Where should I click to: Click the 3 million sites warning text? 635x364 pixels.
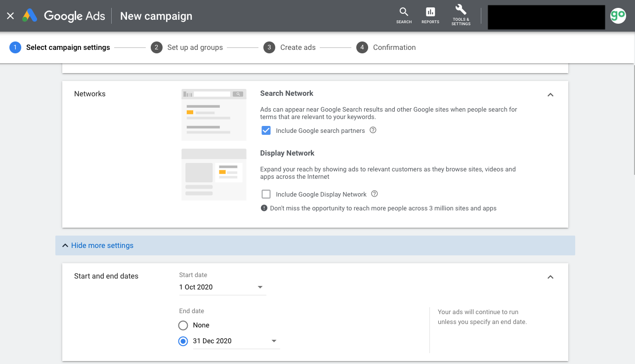(383, 208)
